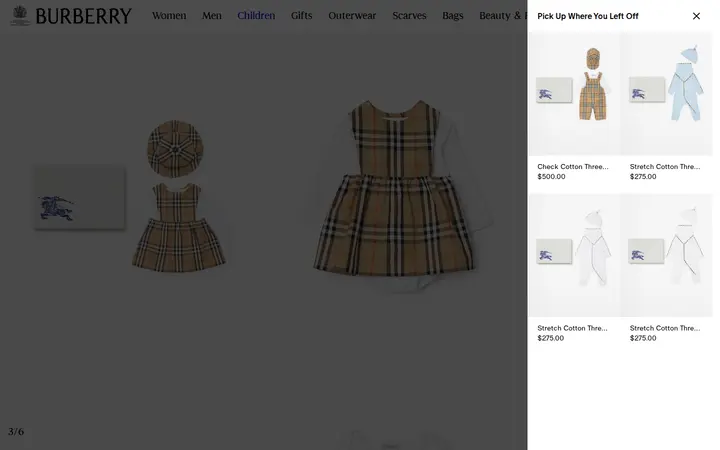The height and width of the screenshot is (450, 720).
Task: Click Stretch Cotton Thre... title under the blue set
Action: click(x=665, y=167)
